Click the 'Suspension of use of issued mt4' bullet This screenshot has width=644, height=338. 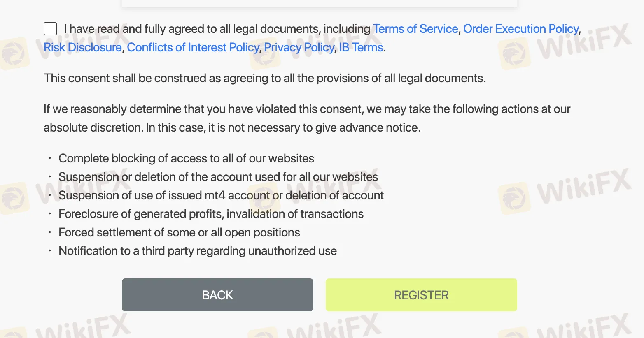221,195
